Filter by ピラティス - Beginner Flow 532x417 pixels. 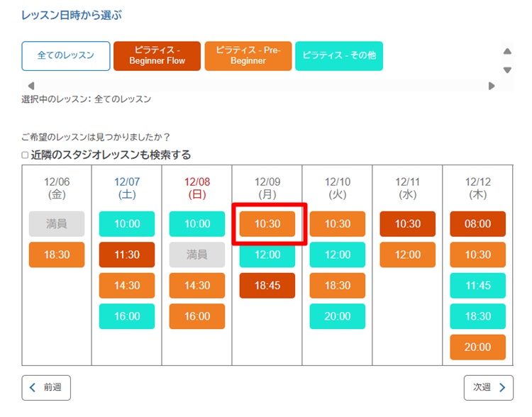pos(157,56)
